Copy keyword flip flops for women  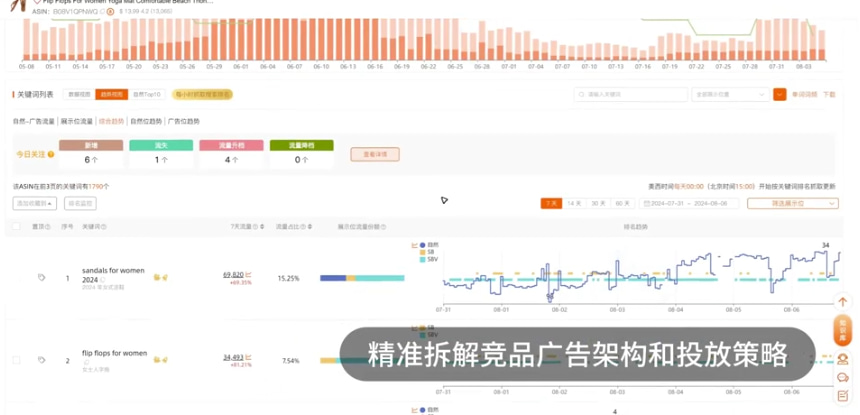(86, 362)
